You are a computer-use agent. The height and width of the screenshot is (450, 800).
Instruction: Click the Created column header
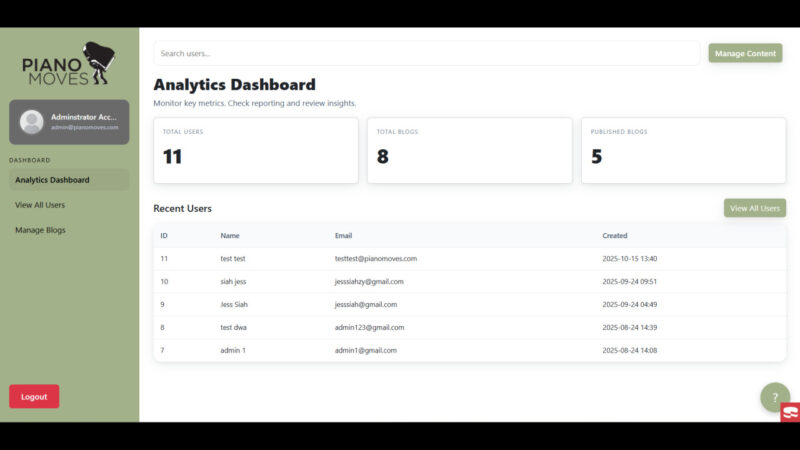pos(615,236)
